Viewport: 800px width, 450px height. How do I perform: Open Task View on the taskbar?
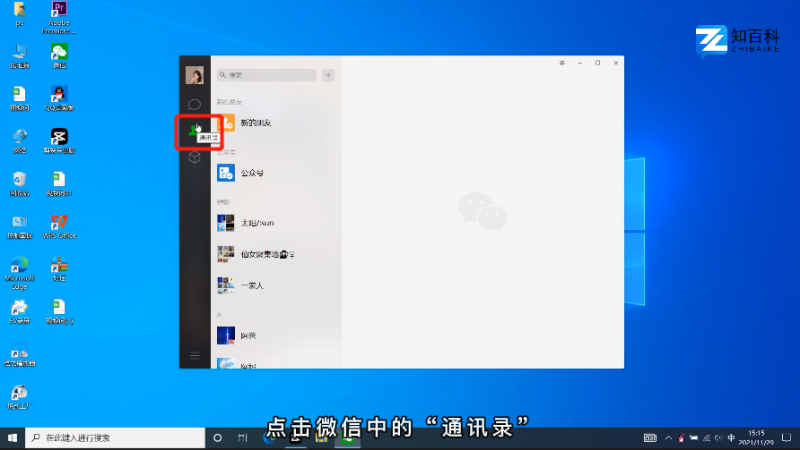click(242, 438)
